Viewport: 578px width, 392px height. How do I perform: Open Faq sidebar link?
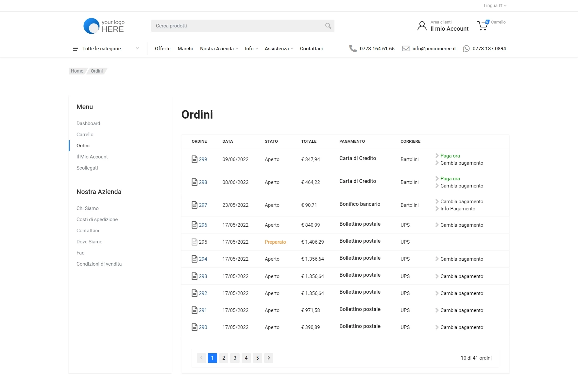click(x=80, y=253)
